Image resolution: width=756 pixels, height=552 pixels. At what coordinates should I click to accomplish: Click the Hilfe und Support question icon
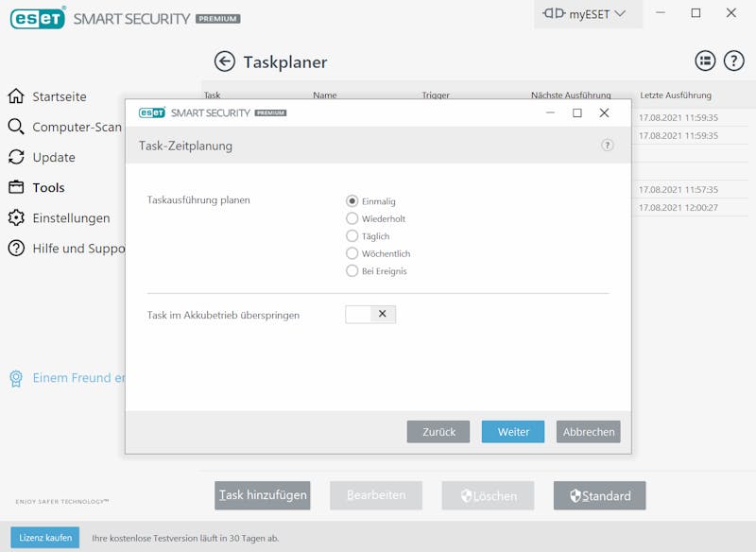[x=16, y=248]
